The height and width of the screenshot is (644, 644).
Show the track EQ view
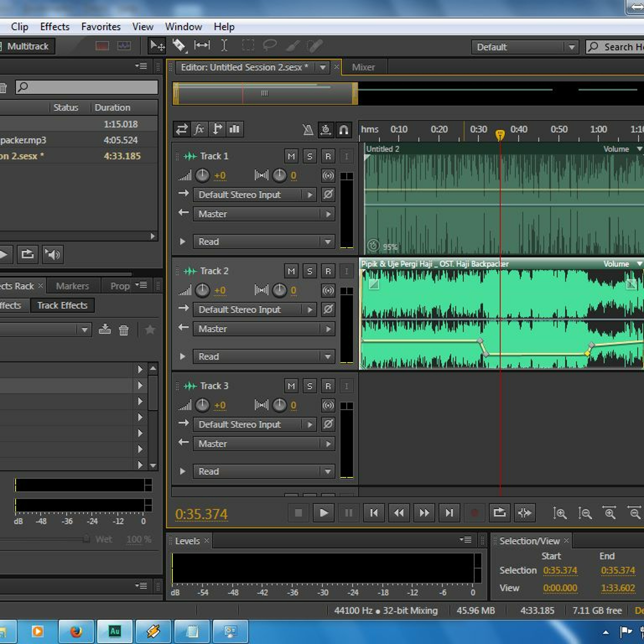(x=235, y=129)
